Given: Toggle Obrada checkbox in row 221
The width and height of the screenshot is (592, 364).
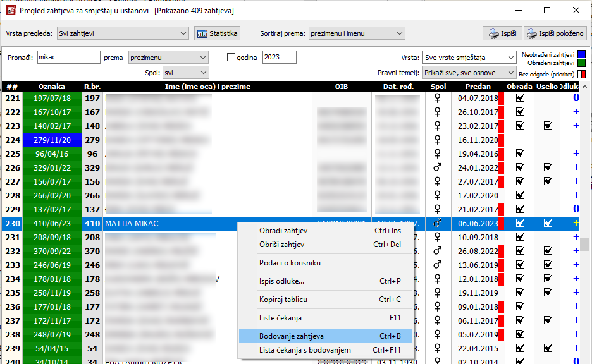Looking at the screenshot, I should (x=520, y=98).
